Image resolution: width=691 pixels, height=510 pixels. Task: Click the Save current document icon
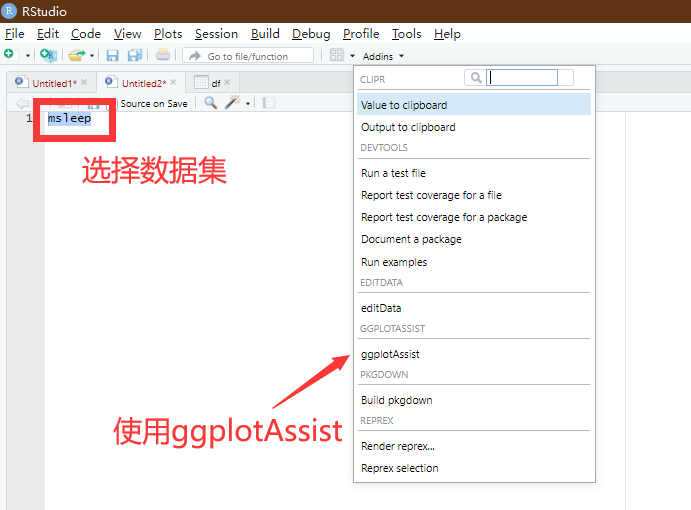[112, 55]
